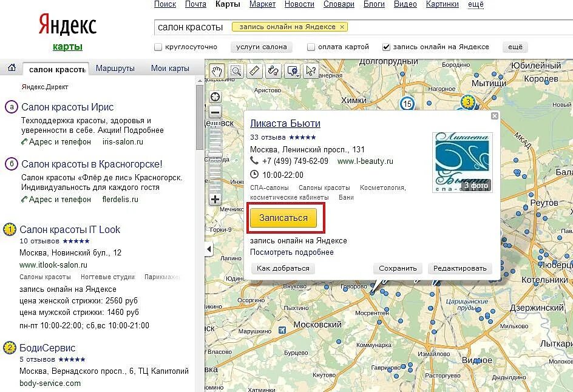Click the Бани category tag
573x392 pixels.
(x=346, y=197)
